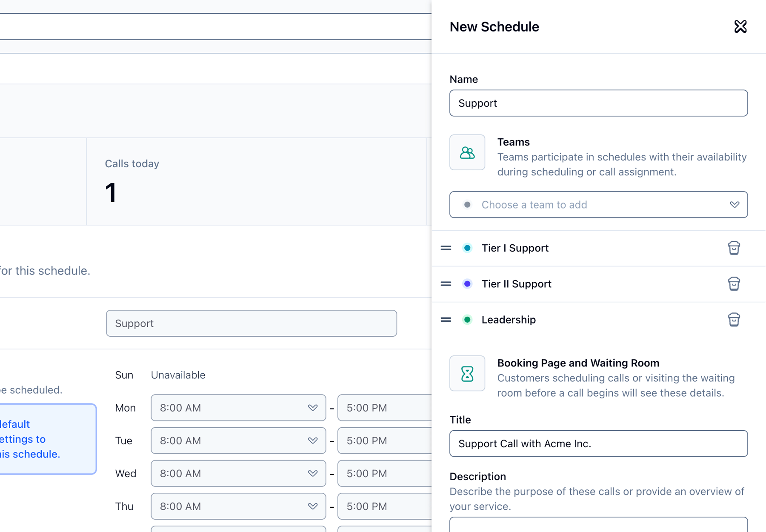Image resolution: width=766 pixels, height=532 pixels.
Task: Select the Tier I Support team name
Action: [x=515, y=248]
